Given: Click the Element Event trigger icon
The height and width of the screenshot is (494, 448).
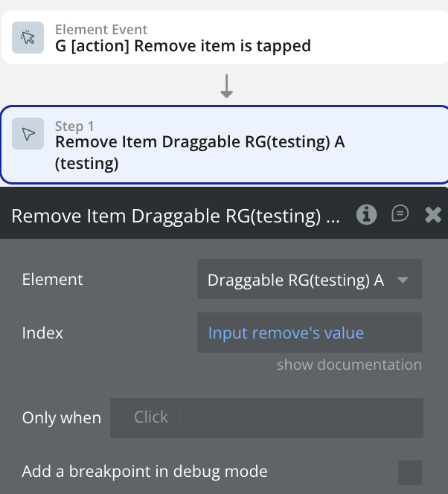Looking at the screenshot, I should 28,38.
